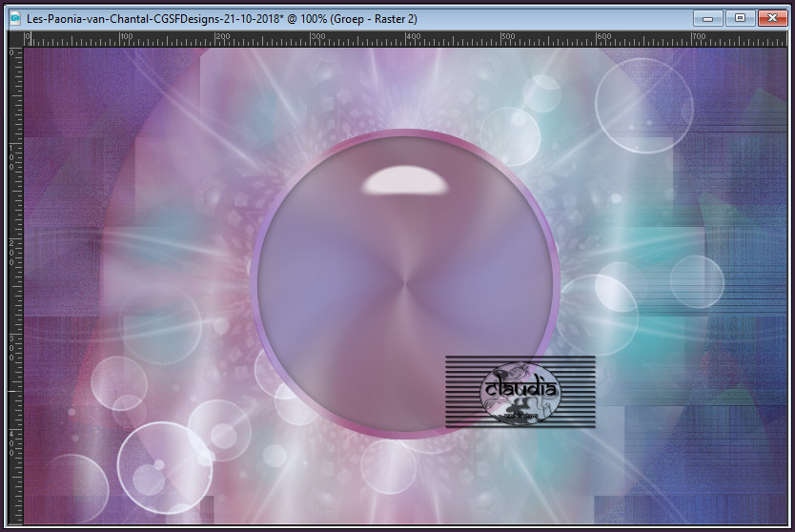Viewport: 795px width, 532px height.
Task: Click the PaintShop document icon in title bar
Action: [15, 19]
